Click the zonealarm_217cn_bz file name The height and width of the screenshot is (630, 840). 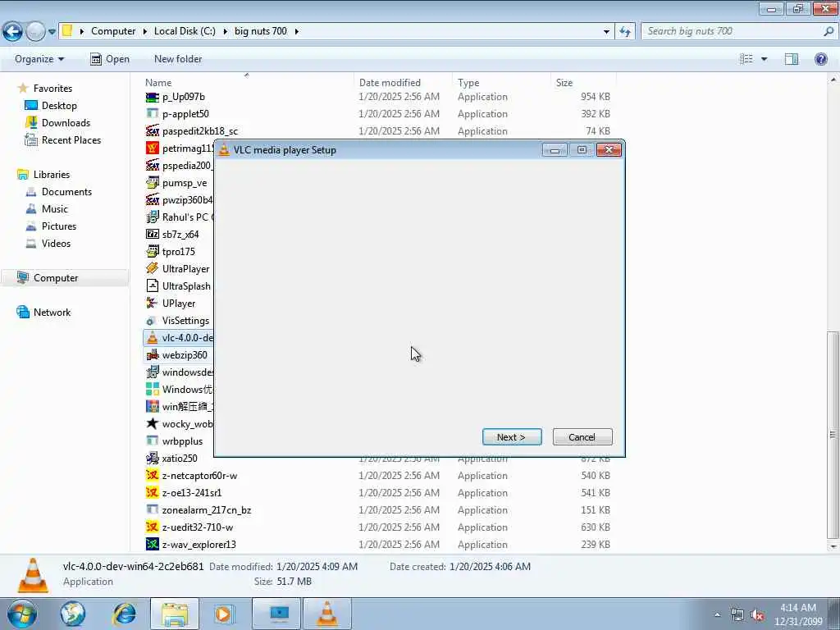(x=206, y=510)
